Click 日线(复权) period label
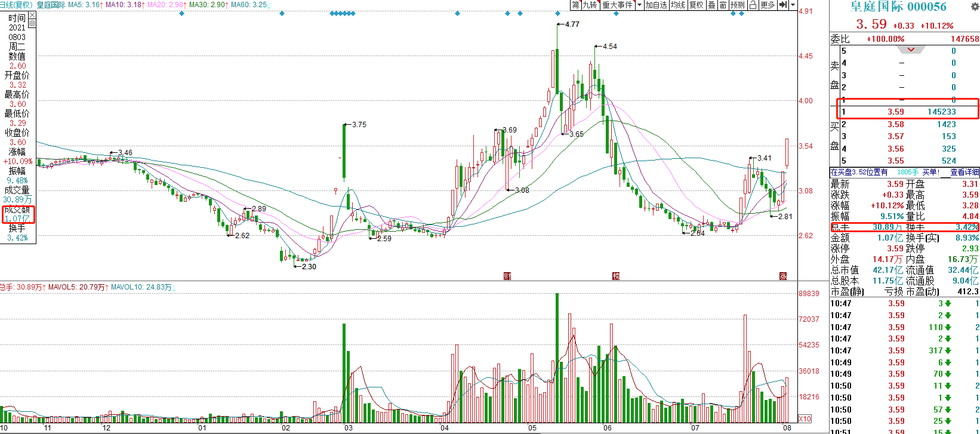The image size is (980, 434). (16, 5)
